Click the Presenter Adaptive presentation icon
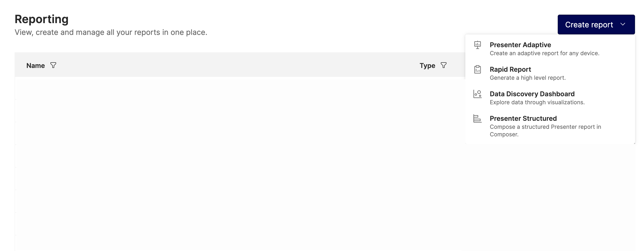Screen dimensions: 644x251 (x=477, y=45)
